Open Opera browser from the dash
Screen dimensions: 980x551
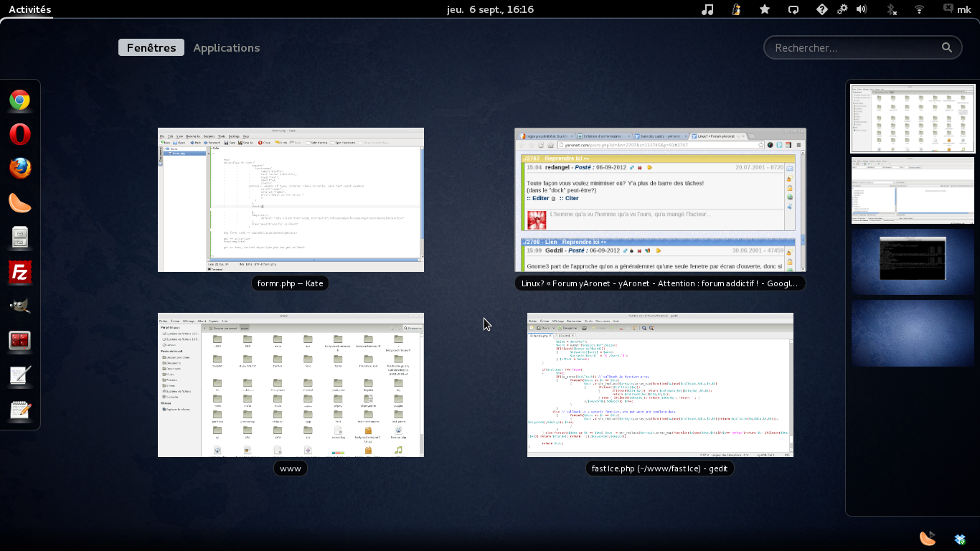20,134
